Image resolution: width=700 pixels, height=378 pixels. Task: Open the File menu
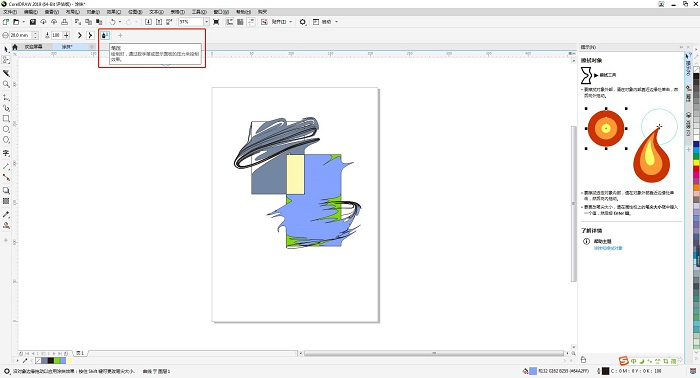coord(10,12)
